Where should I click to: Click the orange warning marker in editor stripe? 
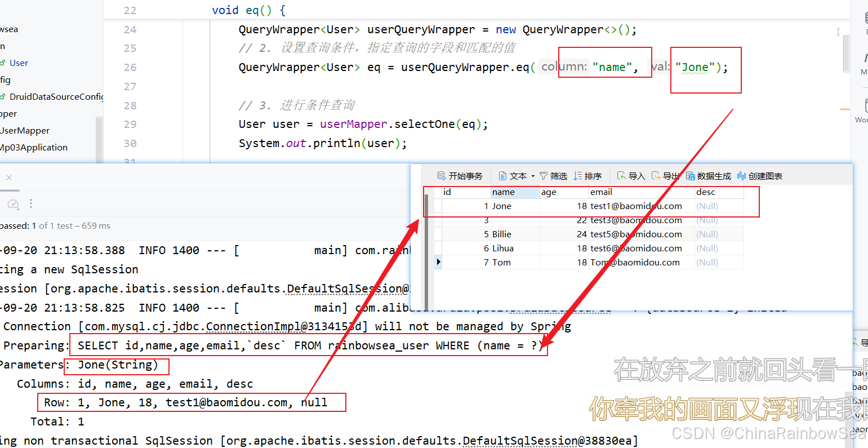pos(845,109)
